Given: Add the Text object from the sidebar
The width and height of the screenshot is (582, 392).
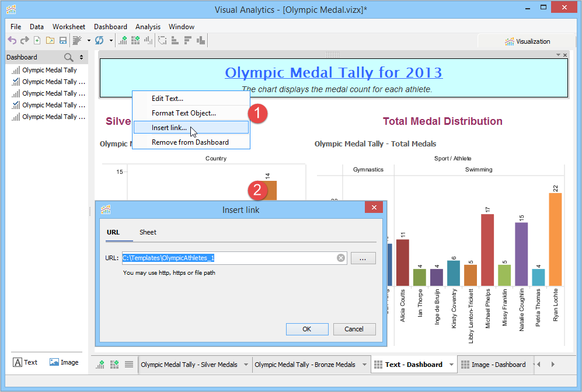Looking at the screenshot, I should point(25,362).
